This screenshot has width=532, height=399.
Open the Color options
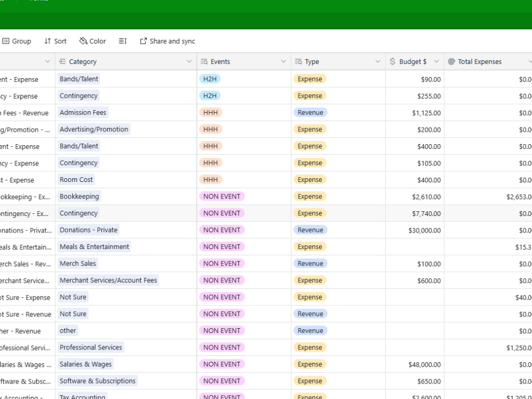[93, 41]
